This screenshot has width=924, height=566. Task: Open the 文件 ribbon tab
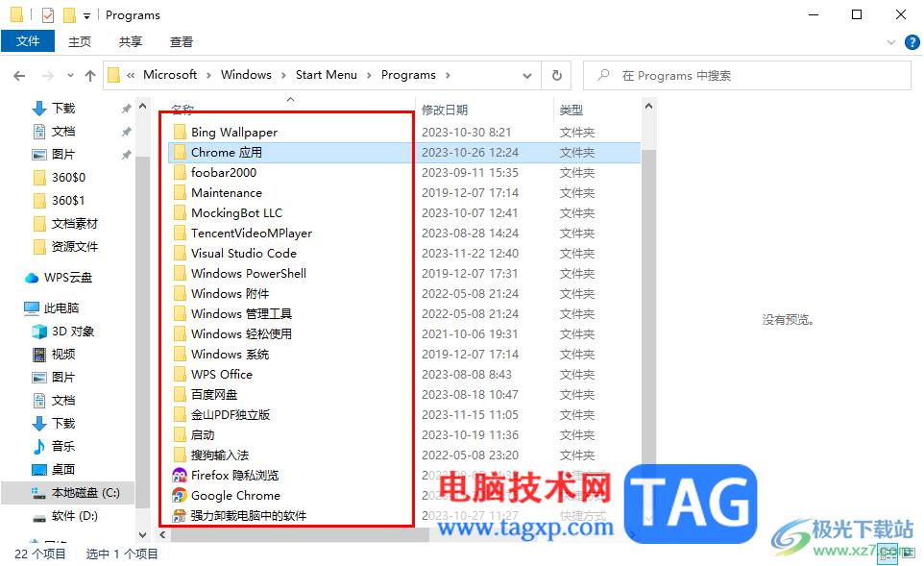tap(28, 41)
